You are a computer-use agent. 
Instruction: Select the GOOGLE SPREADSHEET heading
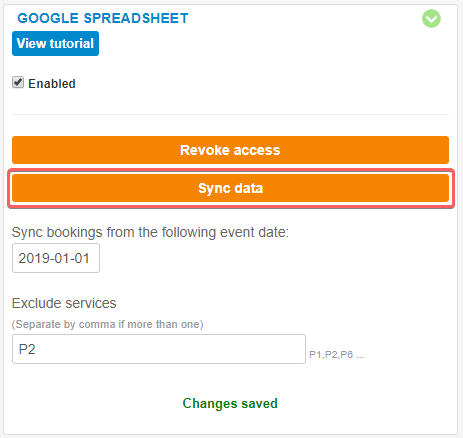(x=103, y=18)
